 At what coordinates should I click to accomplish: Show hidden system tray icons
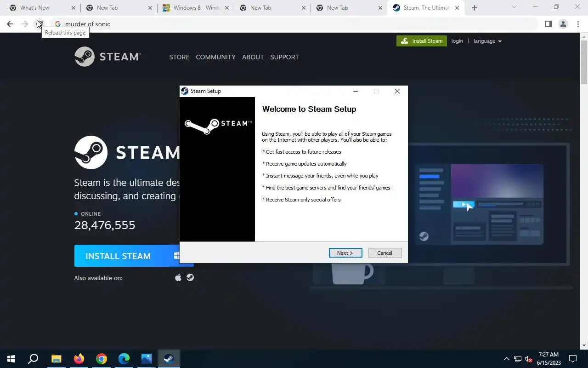coord(507,359)
